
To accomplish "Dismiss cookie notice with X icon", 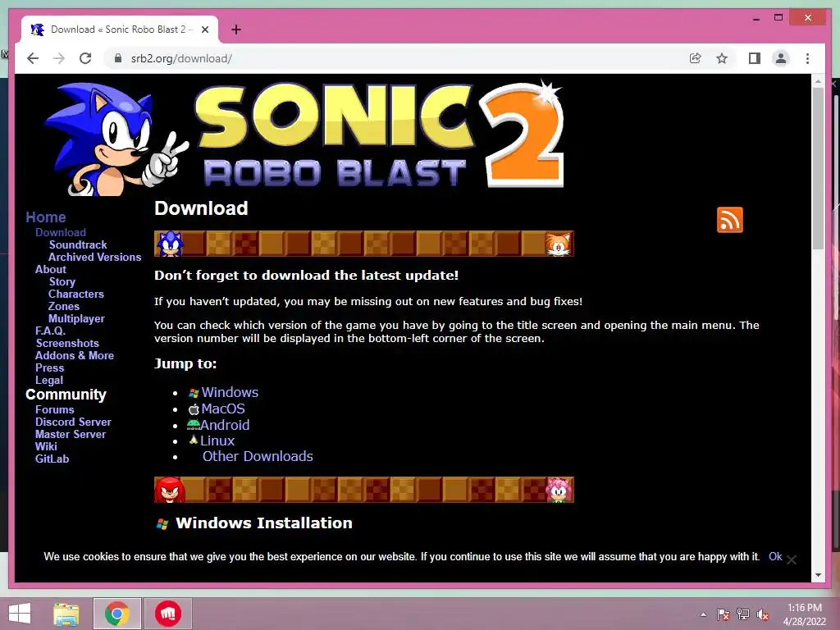I will [x=792, y=559].
